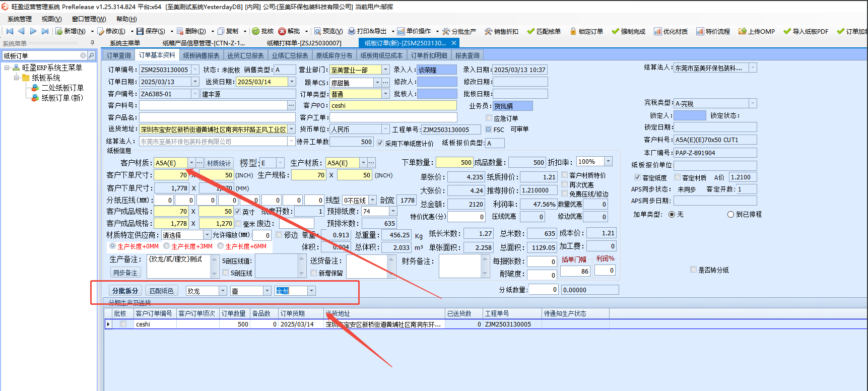This screenshot has width=868, height=391.
Task: Click 强制完成 toolbar button
Action: click(628, 31)
